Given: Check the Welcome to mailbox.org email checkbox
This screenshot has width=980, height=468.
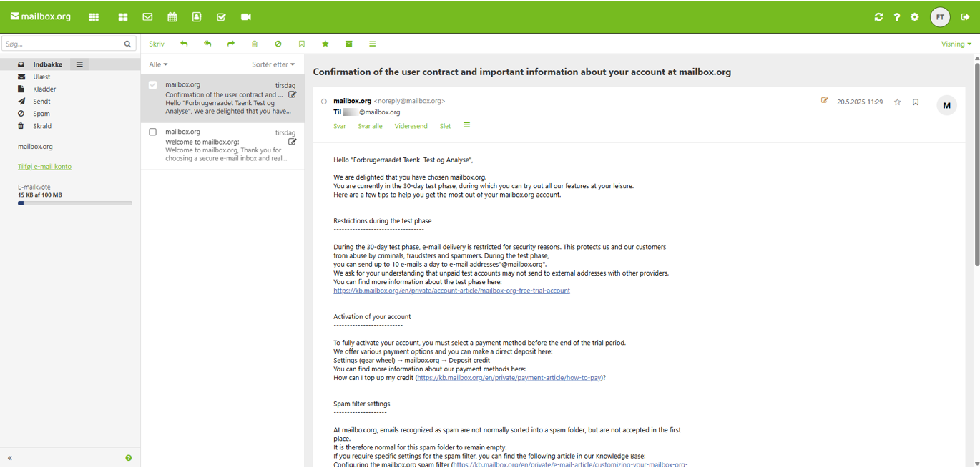Looking at the screenshot, I should [x=152, y=132].
